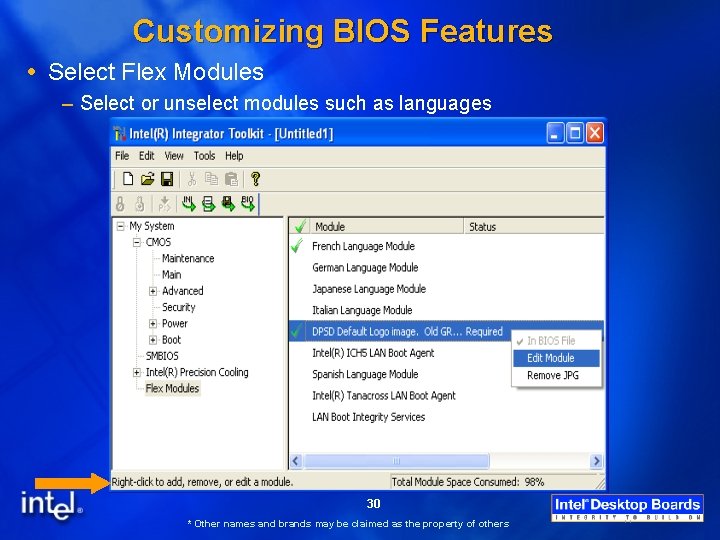Expand the Boot tree node
Screen dimensions: 720x540
[x=153, y=340]
